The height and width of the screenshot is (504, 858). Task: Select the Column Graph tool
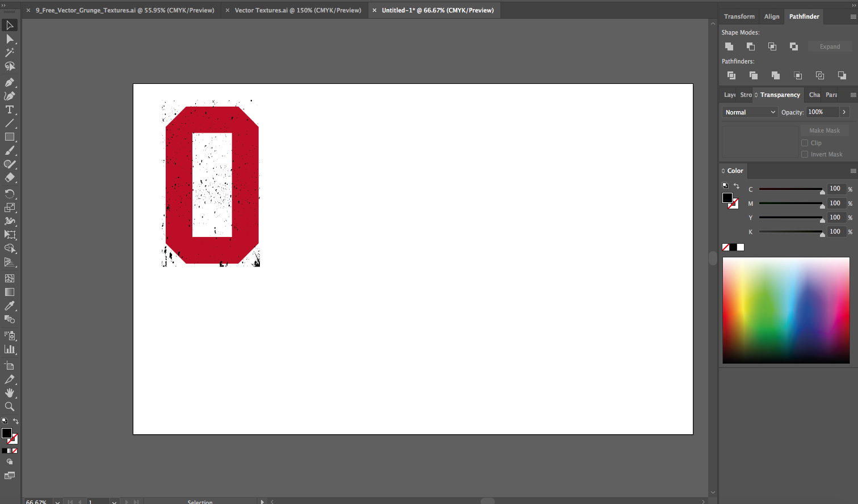coord(10,349)
